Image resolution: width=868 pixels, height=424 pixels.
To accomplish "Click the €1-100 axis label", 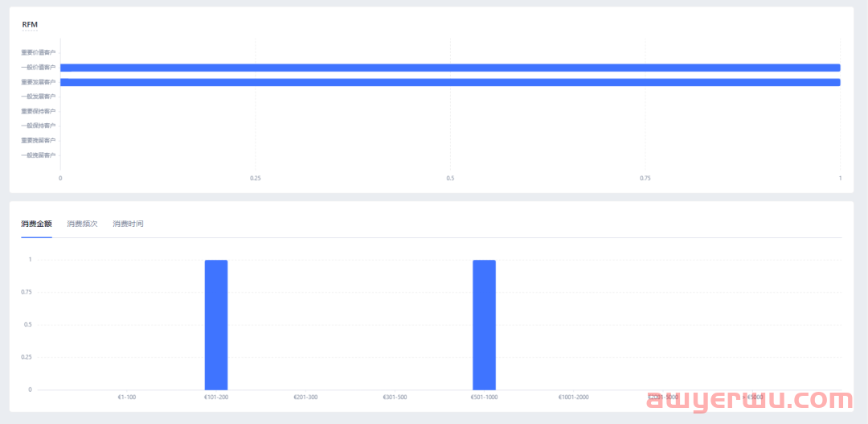I will pyautogui.click(x=127, y=397).
